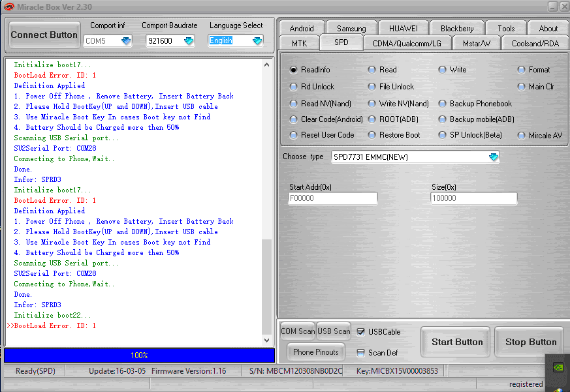Open the CDMA/Qualcomm/LG tab

[x=407, y=43]
